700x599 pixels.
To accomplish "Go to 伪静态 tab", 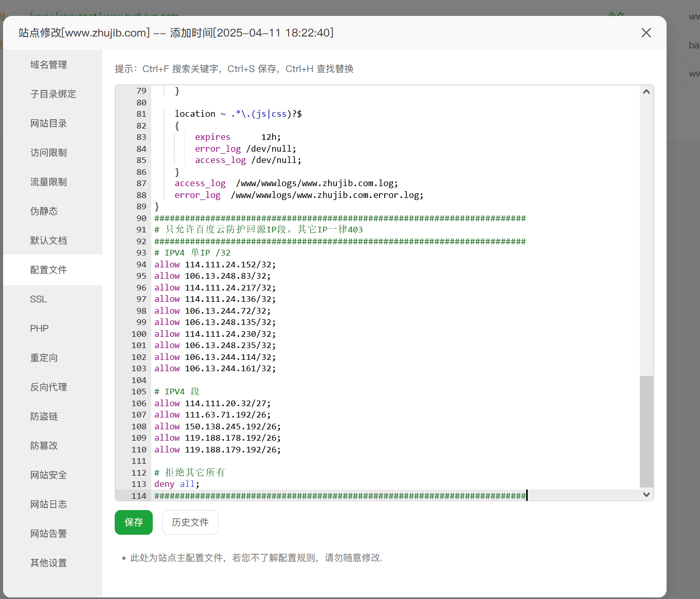I will (44, 211).
